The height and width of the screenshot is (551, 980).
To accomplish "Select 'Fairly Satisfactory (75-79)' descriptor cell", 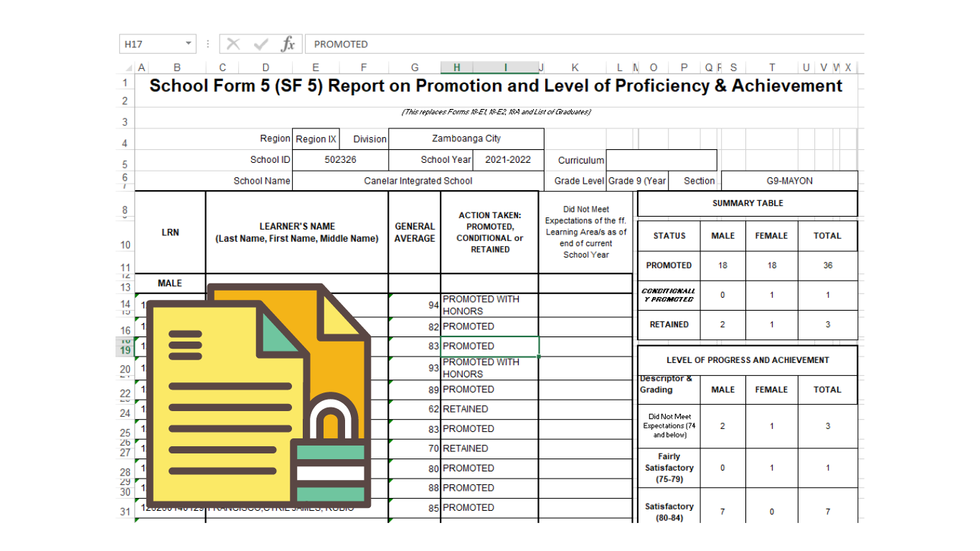I will (x=669, y=468).
